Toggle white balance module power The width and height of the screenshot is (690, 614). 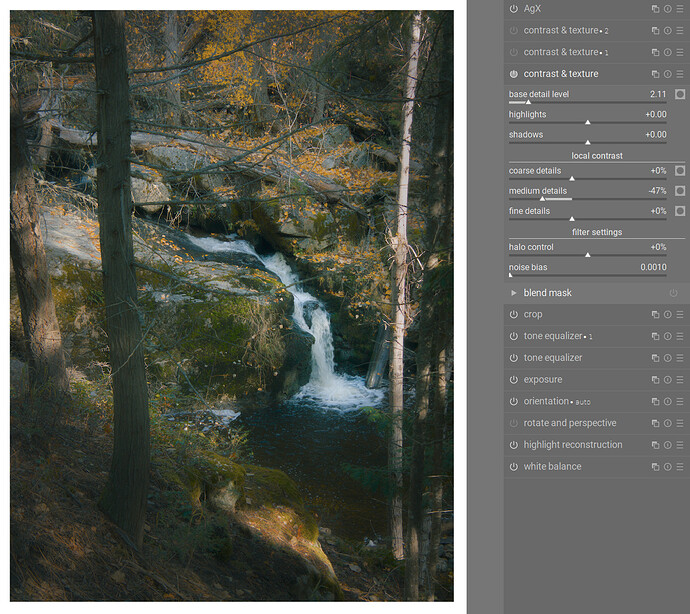tap(514, 467)
